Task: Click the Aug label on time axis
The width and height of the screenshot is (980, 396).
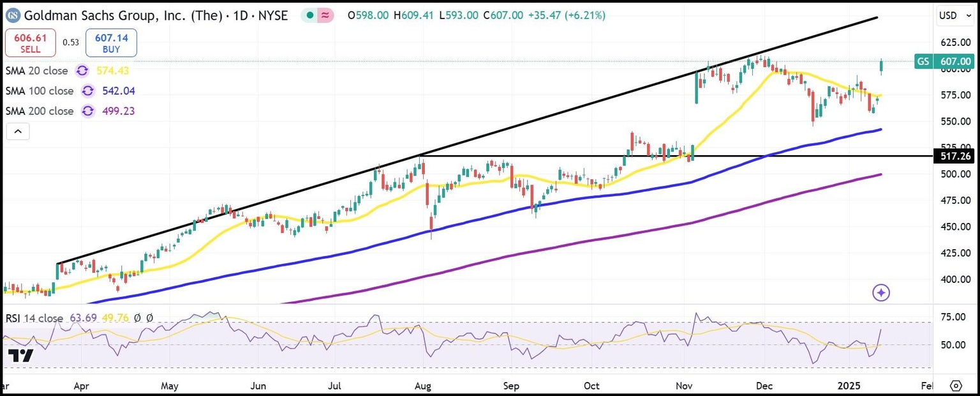Action: [423, 386]
